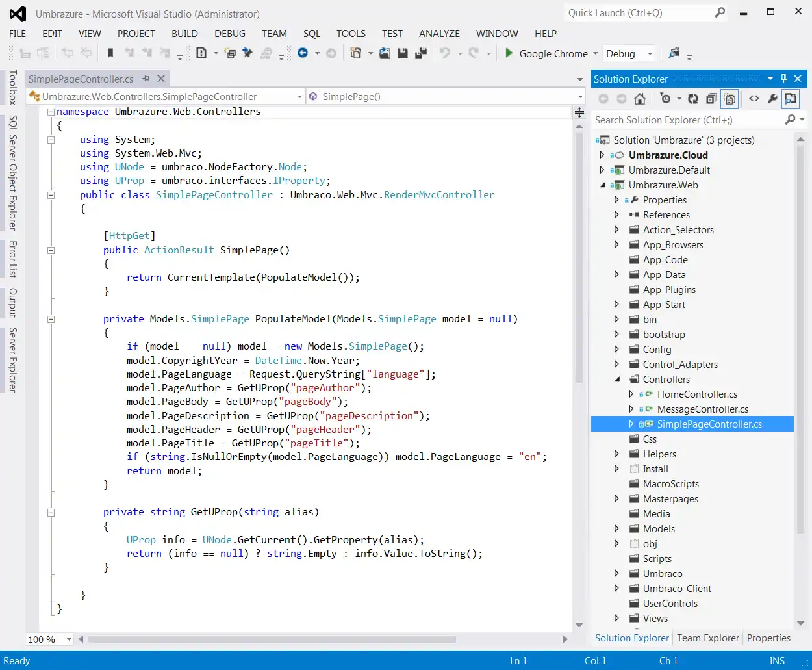Click the Refresh icon in Solution Explorer
The image size is (812, 670).
(693, 99)
